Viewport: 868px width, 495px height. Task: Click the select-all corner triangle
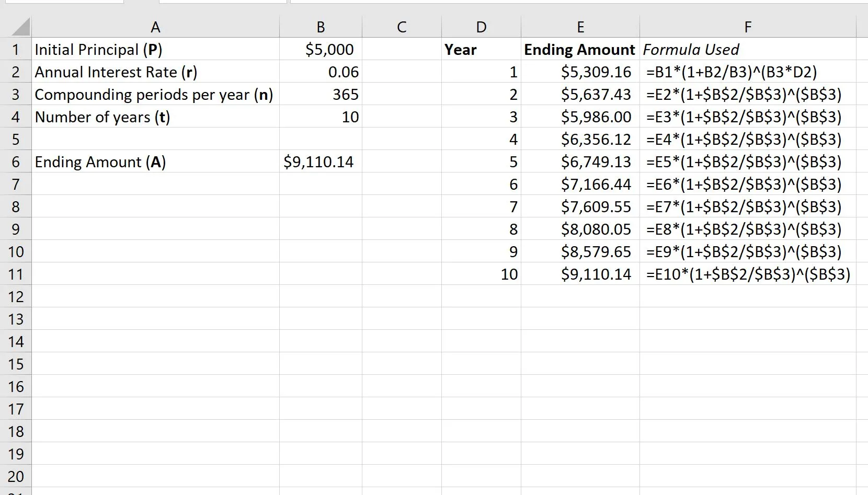tap(20, 27)
